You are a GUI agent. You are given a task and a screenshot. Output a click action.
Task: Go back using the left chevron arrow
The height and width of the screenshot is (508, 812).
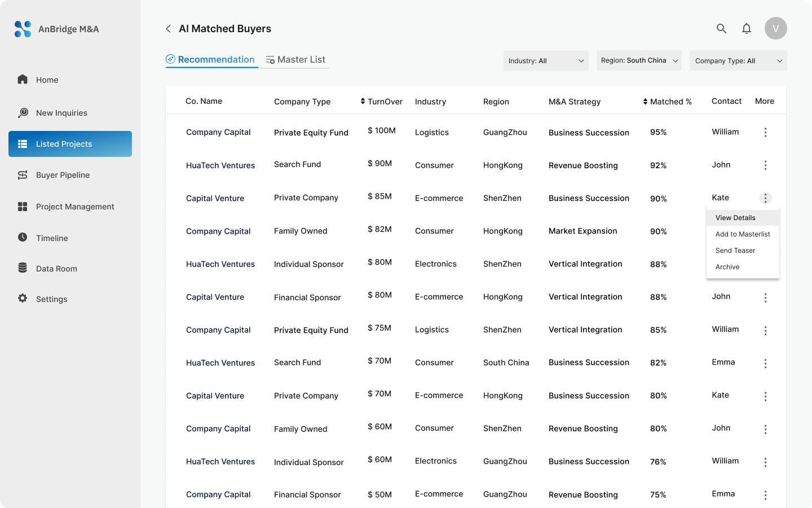168,29
